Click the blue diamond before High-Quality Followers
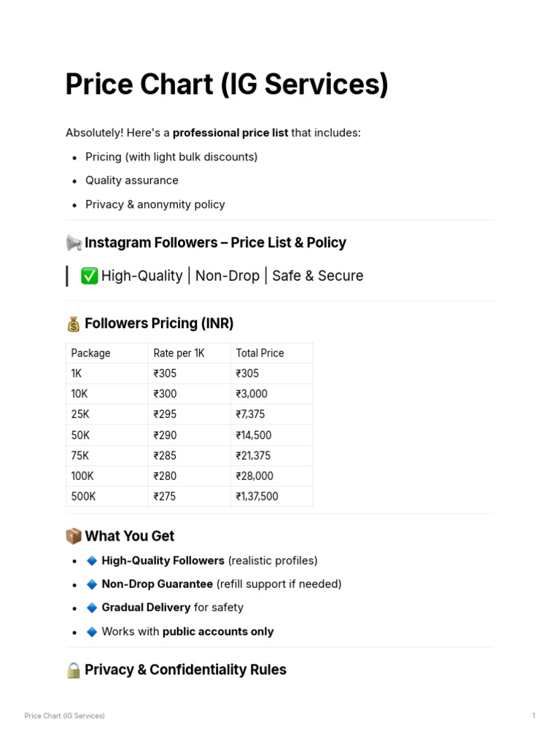The height and width of the screenshot is (747, 560). click(x=92, y=561)
